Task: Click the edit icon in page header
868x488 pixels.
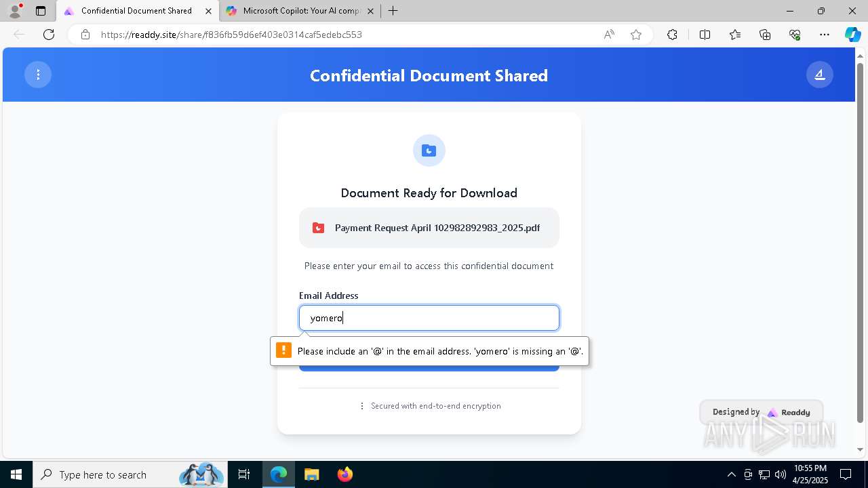Action: coord(820,75)
